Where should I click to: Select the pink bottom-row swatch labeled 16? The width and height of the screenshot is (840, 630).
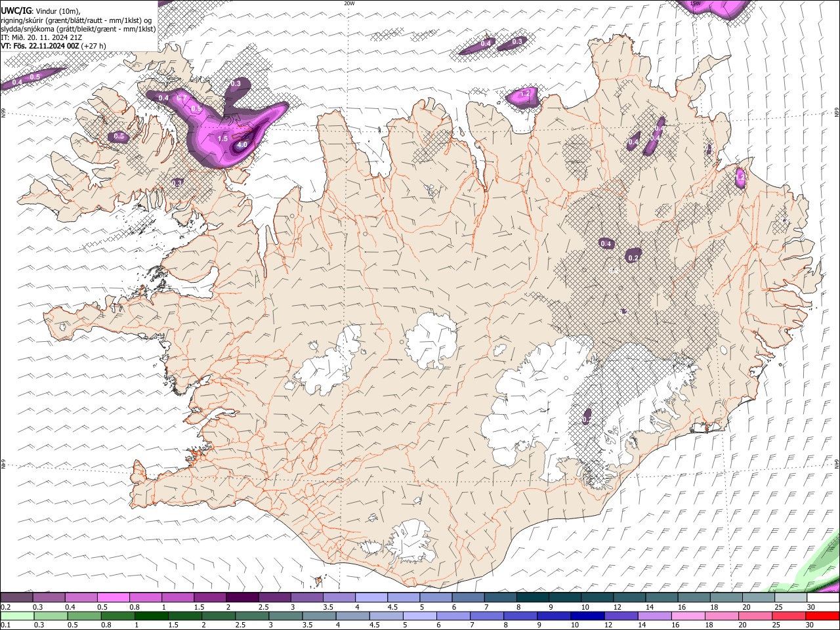coord(688,616)
